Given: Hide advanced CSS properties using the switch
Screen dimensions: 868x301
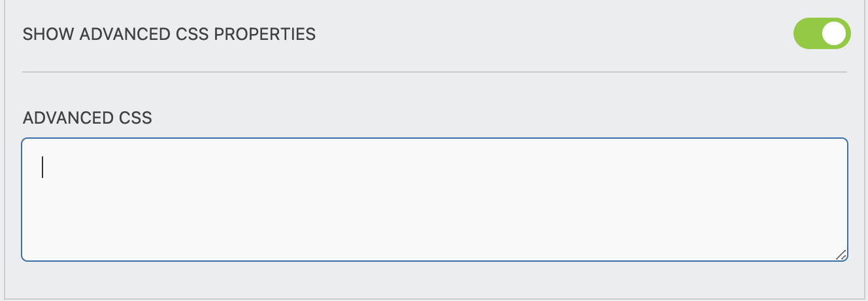Looking at the screenshot, I should (822, 34).
